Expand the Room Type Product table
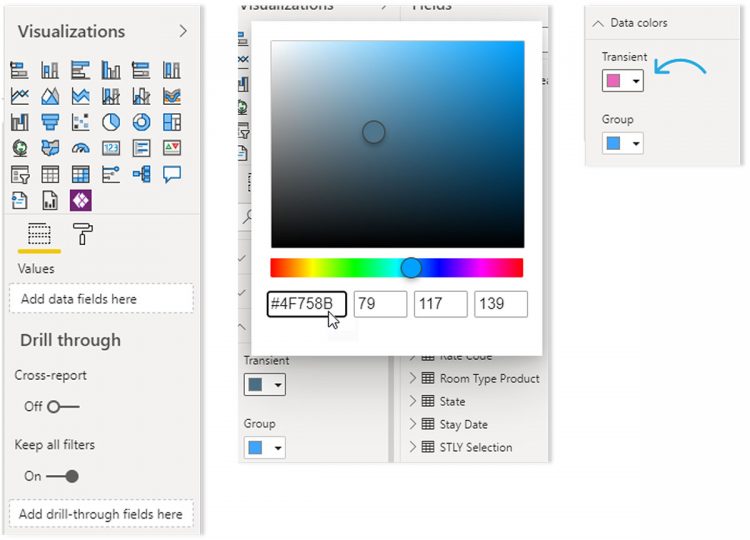Viewport: 750px width, 540px height. pos(412,378)
